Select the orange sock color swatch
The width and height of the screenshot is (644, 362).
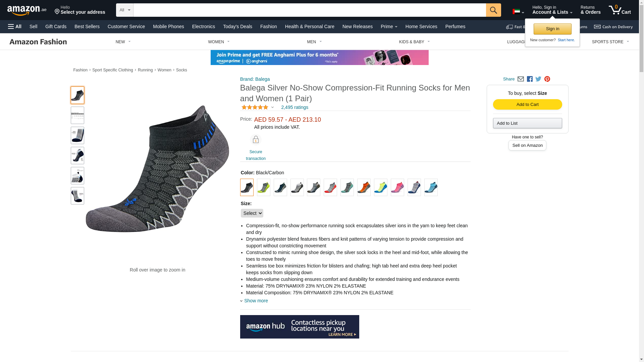364,187
